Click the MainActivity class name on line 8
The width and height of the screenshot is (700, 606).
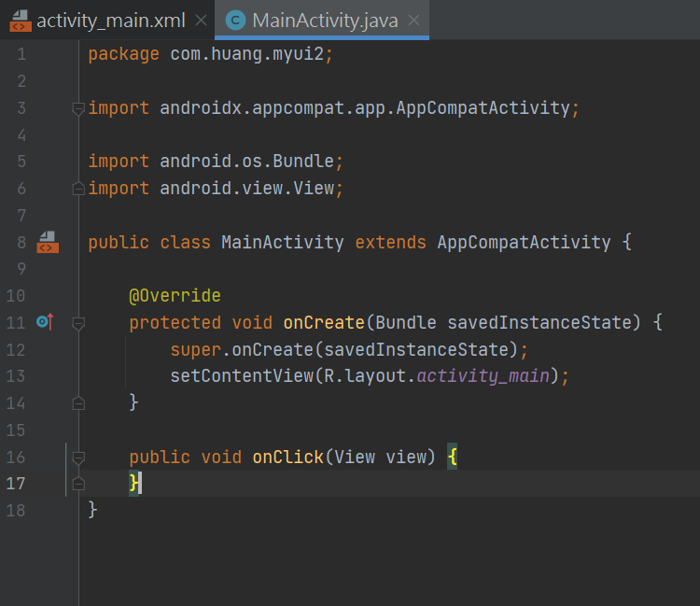click(x=283, y=242)
